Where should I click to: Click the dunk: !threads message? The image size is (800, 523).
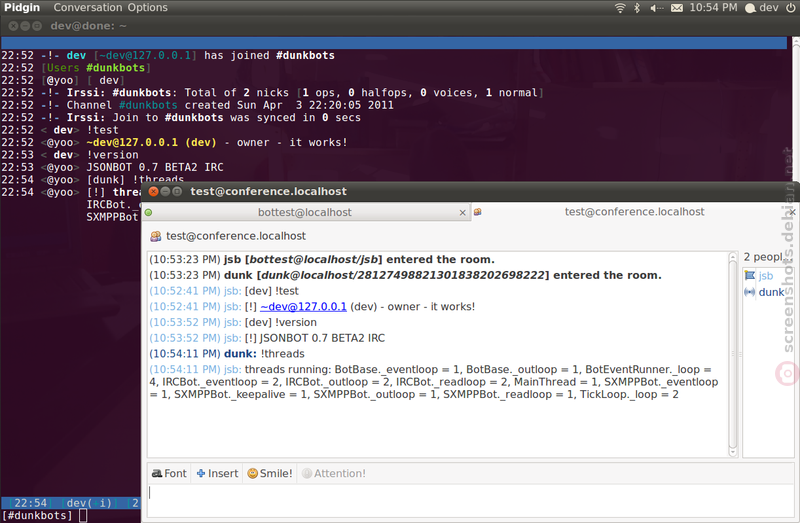(227, 354)
